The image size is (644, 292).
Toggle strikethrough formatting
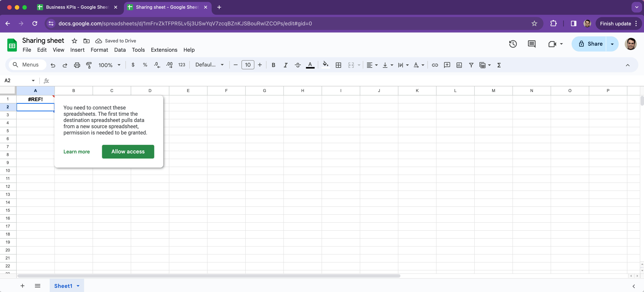tap(297, 65)
